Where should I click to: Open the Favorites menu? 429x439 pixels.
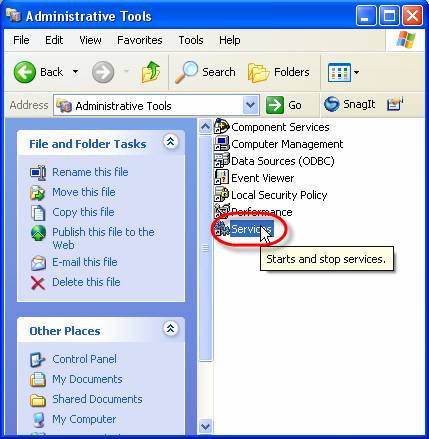pyautogui.click(x=140, y=40)
